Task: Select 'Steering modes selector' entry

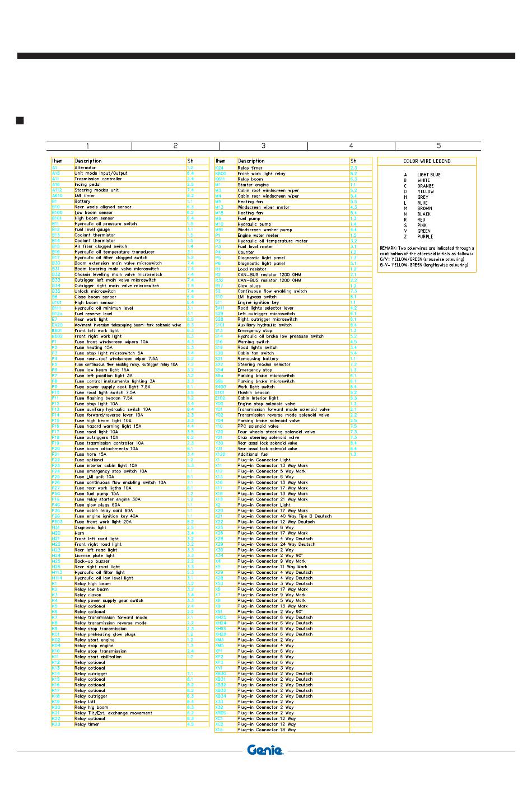Action: [x=293, y=364]
